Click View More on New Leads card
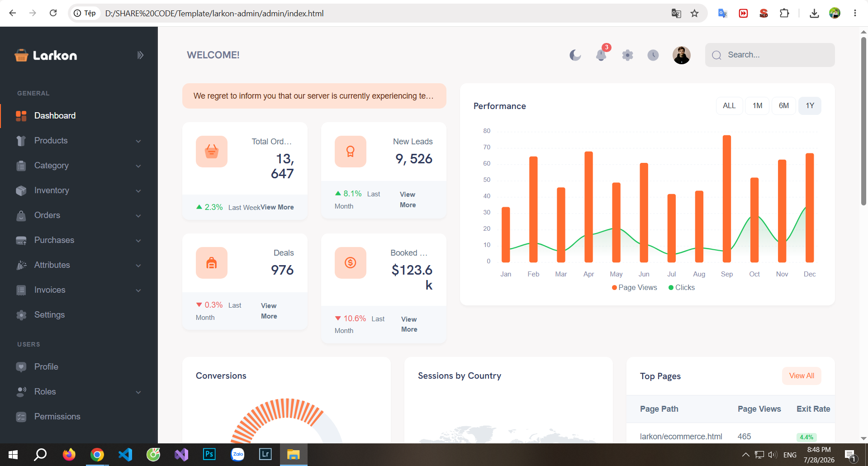Viewport: 868px width, 466px height. 408,200
